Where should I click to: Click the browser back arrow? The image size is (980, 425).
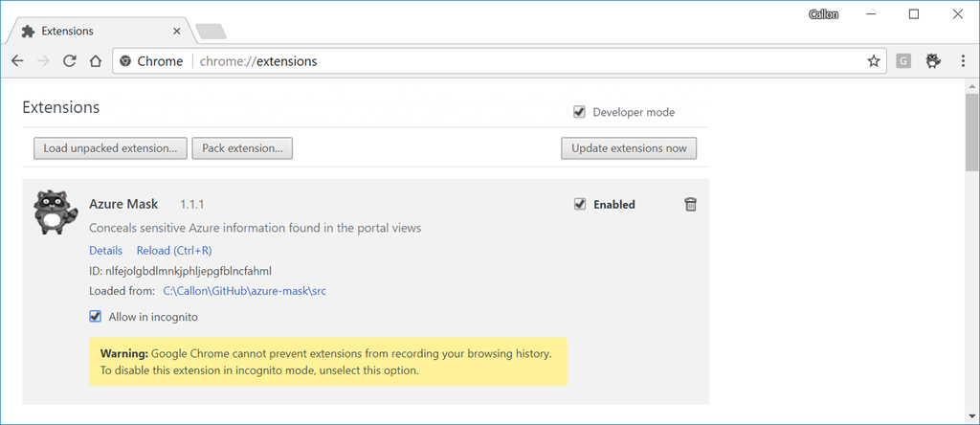17,61
